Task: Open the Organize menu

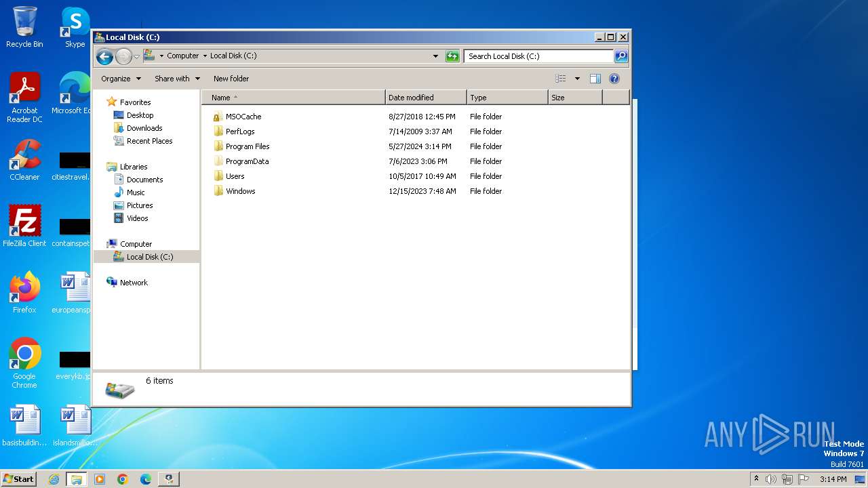Action: click(121, 79)
